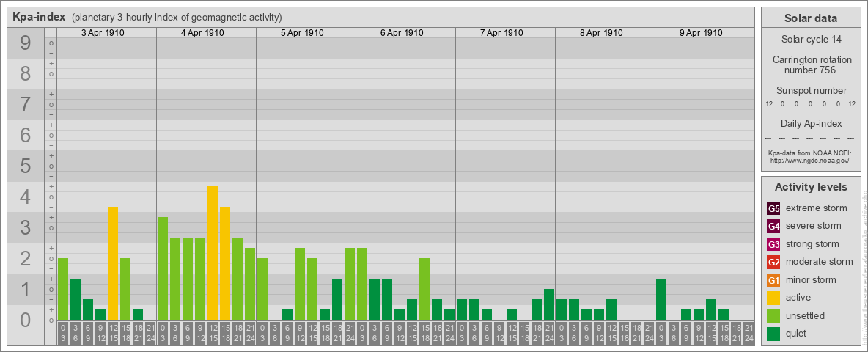Click the dark green bar on 7 Apr 21-24
The image size is (868, 352).
coord(548,305)
